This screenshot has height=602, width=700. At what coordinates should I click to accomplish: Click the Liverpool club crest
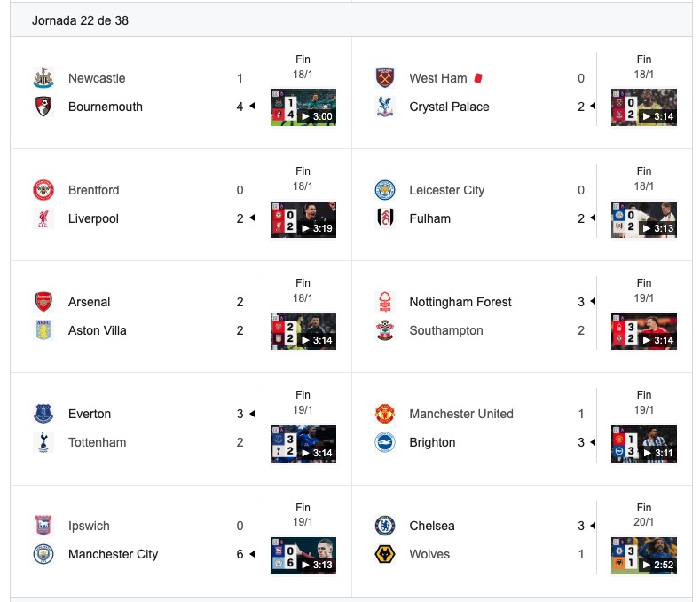coord(43,218)
